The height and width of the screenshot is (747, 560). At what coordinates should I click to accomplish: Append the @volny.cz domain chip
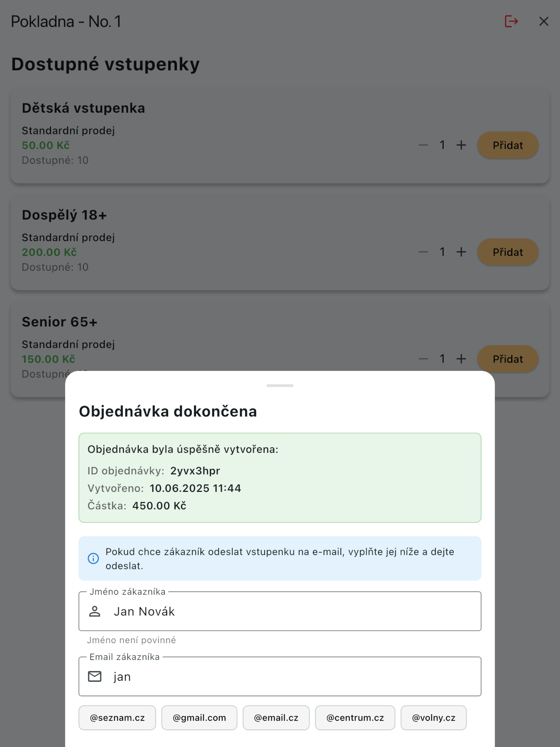point(433,718)
